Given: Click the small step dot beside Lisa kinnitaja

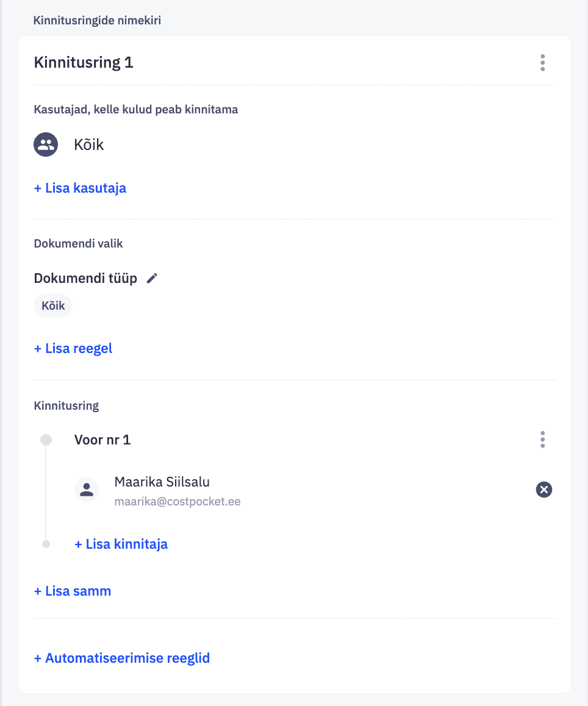Looking at the screenshot, I should pos(46,544).
